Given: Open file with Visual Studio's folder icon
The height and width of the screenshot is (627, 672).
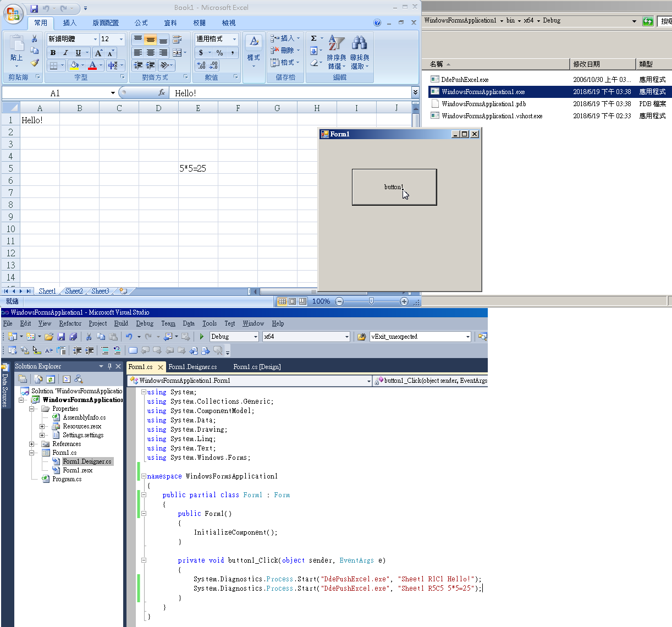Looking at the screenshot, I should (49, 337).
